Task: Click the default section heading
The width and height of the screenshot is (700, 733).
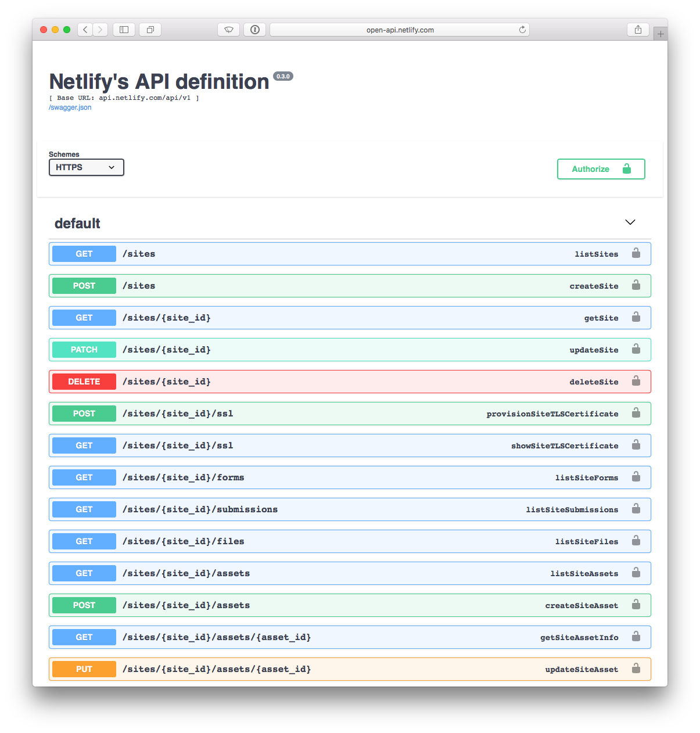Action: point(77,223)
